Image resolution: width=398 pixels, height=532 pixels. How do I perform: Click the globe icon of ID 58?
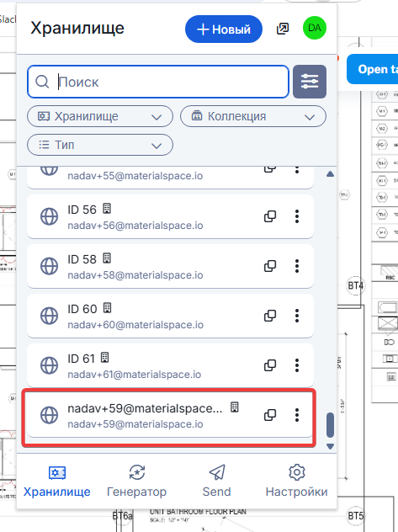coord(49,266)
